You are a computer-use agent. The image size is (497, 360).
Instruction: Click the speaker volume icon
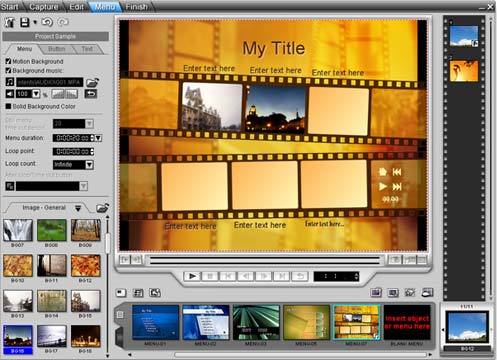tap(10, 94)
